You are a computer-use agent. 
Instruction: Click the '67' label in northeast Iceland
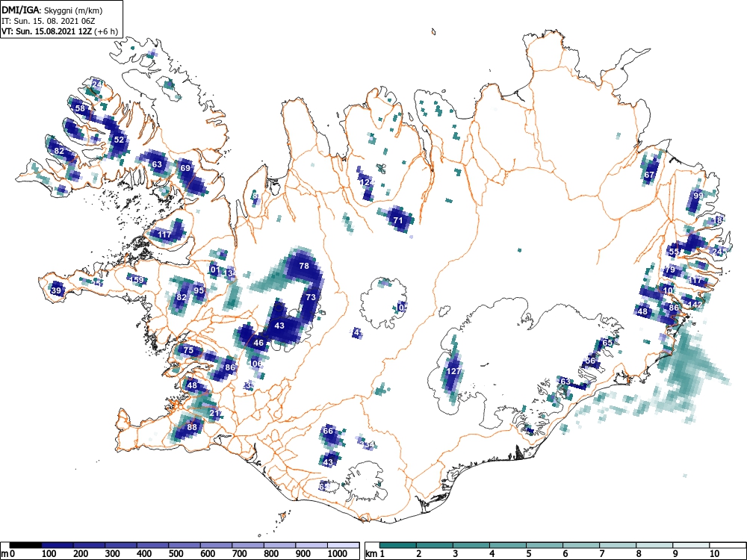click(x=649, y=175)
